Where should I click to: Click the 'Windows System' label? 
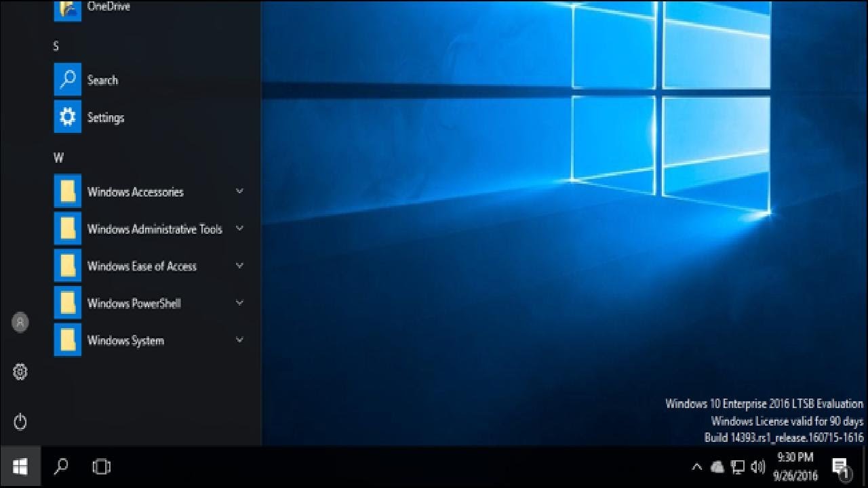[x=125, y=341]
